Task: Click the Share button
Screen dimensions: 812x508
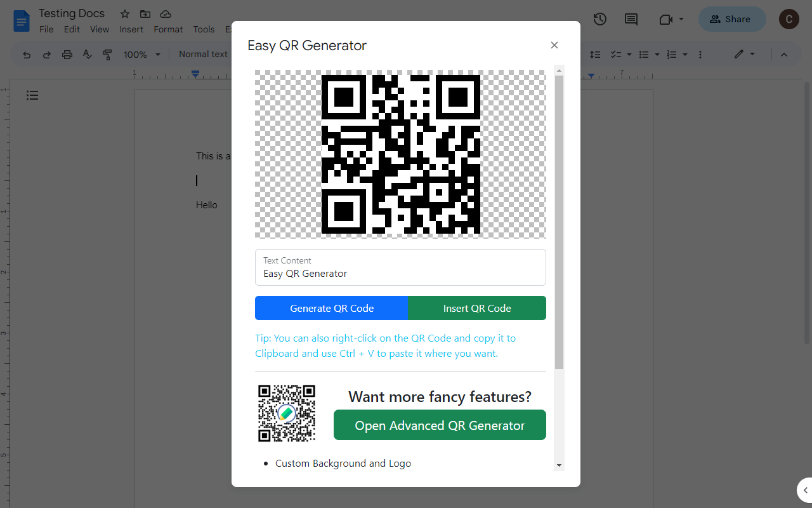Action: click(732, 19)
